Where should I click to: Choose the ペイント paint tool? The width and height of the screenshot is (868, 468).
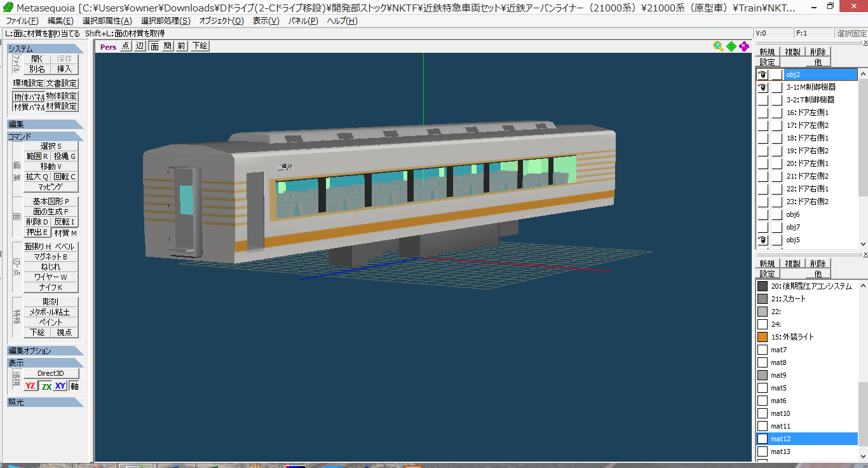click(51, 322)
